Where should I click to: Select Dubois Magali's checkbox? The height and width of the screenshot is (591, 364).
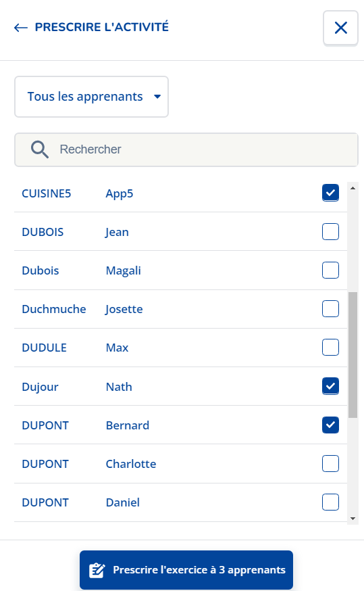click(x=330, y=270)
